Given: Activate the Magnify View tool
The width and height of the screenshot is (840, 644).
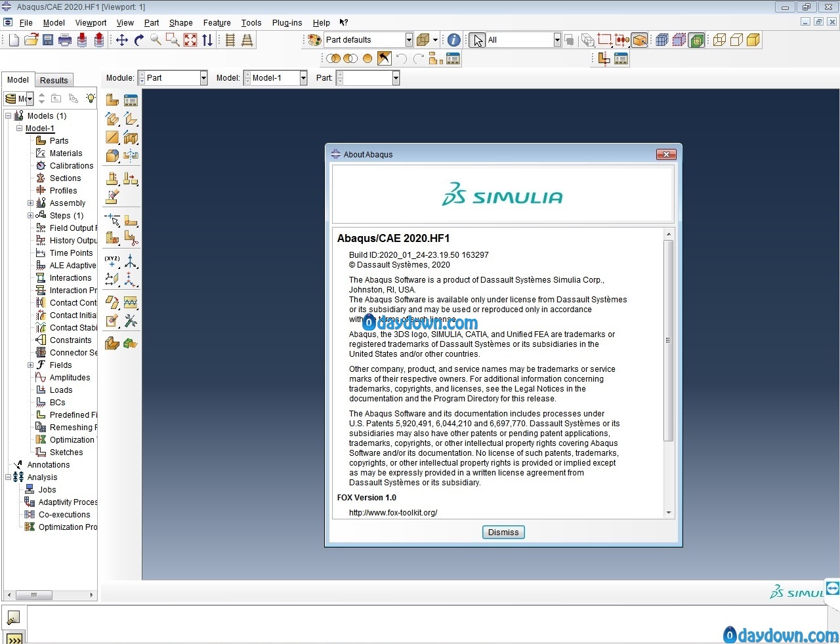Looking at the screenshot, I should [156, 40].
